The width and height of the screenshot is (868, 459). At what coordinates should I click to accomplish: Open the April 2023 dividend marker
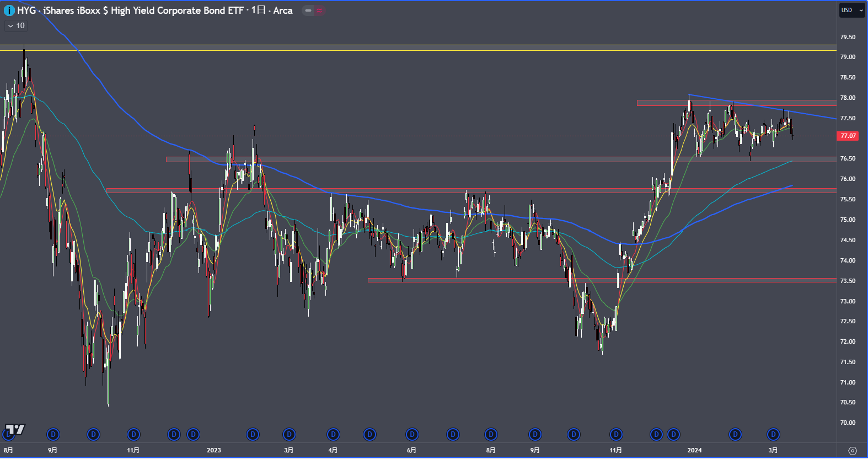[333, 435]
